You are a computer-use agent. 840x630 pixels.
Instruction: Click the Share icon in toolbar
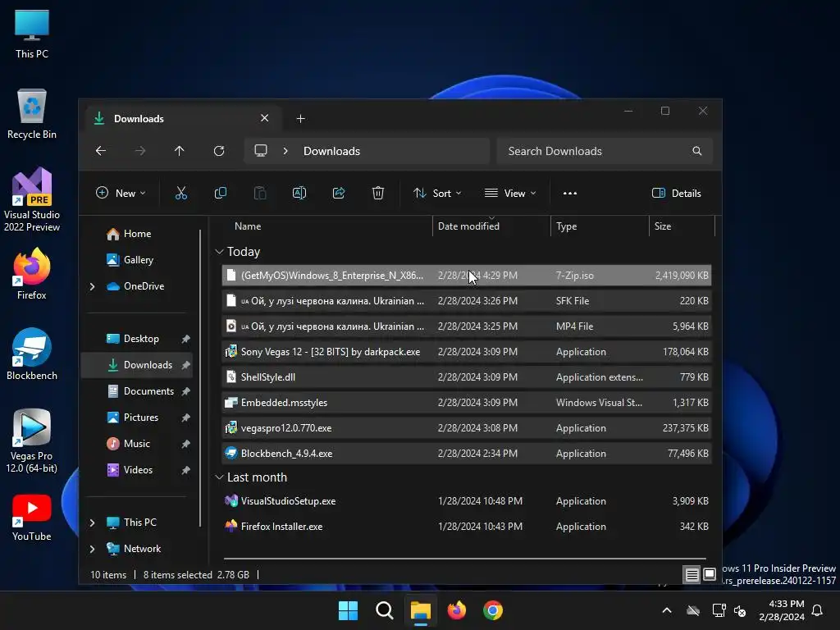point(339,194)
